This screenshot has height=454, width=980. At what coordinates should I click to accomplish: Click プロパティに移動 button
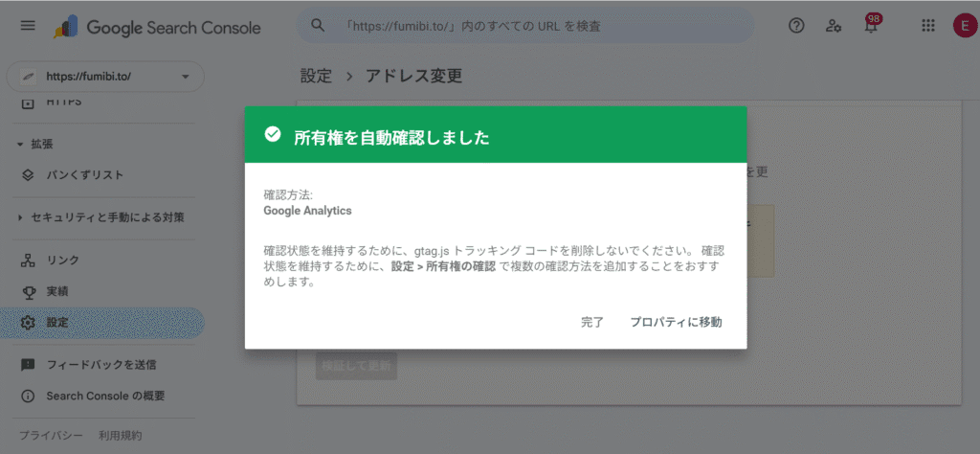(676, 322)
